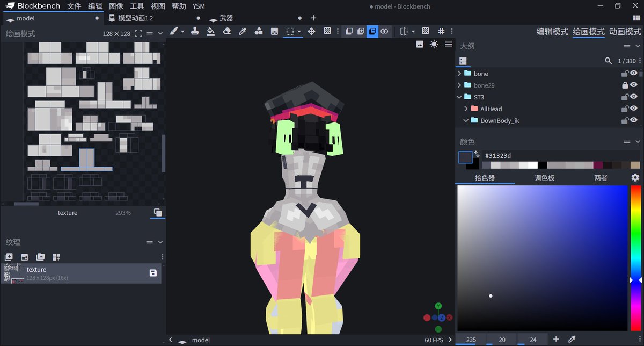
Task: Set selection mode to intersect
Action: 384,32
